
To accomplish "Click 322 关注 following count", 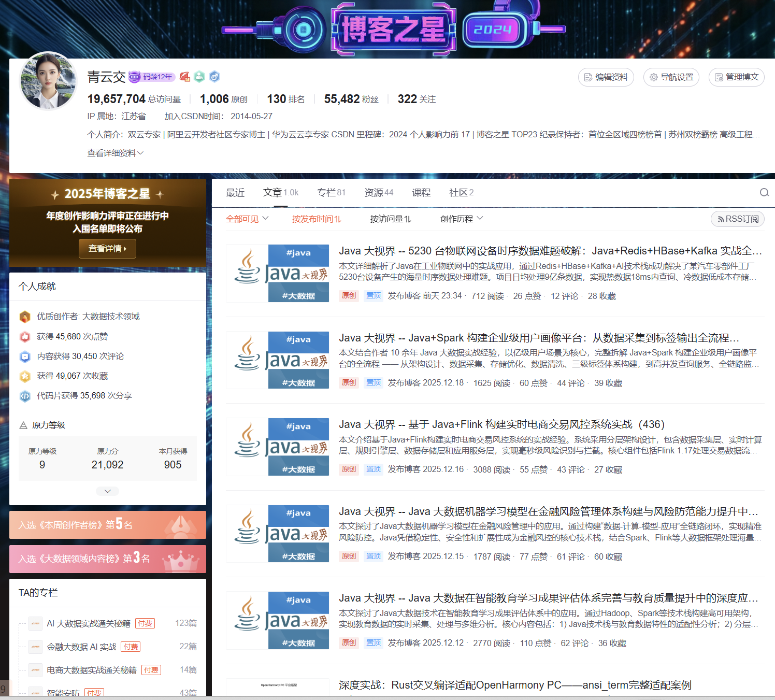I will pyautogui.click(x=417, y=99).
